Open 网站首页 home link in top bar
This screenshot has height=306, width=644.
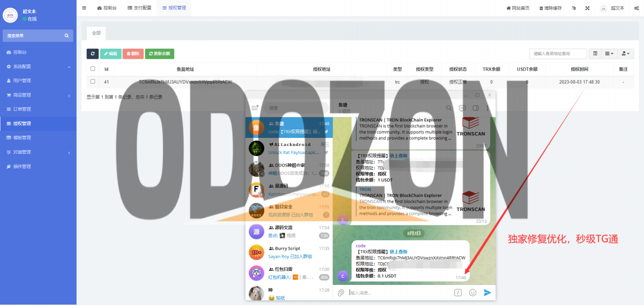point(517,8)
